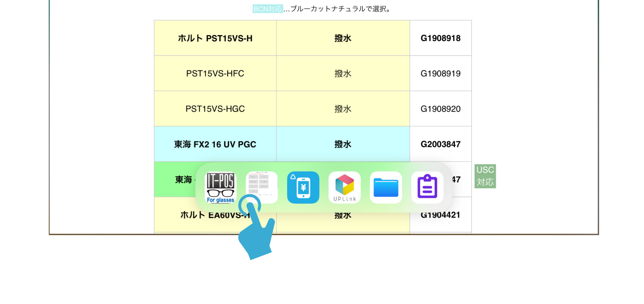644x304 pixels.
Task: Click code G1908918
Action: tap(440, 38)
